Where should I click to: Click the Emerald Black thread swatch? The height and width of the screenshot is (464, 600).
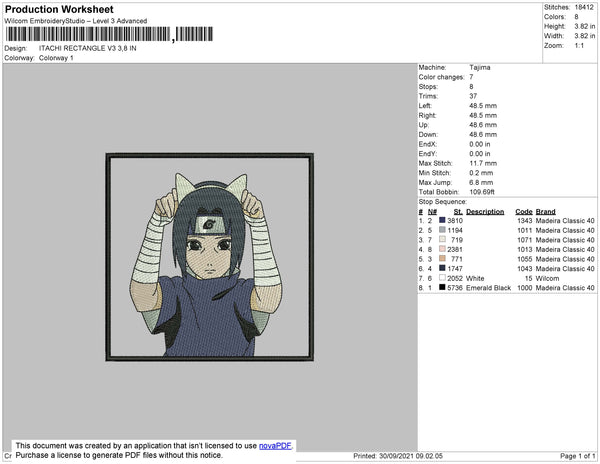tap(442, 287)
